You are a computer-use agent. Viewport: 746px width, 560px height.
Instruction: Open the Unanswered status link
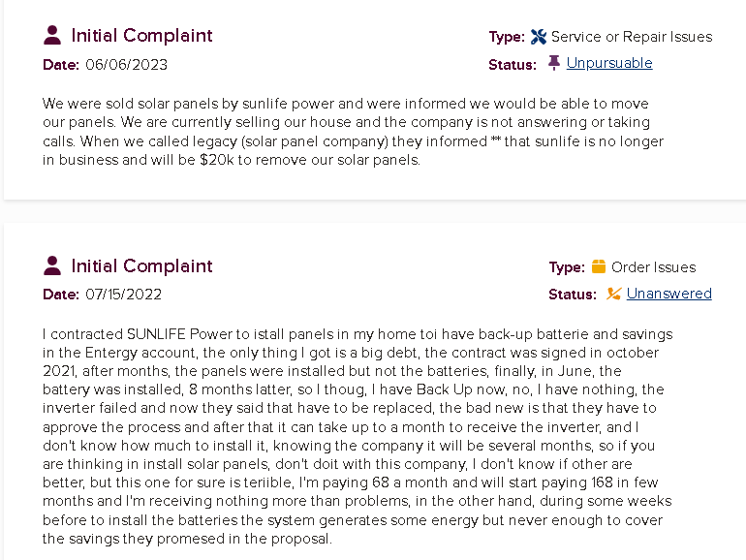tap(668, 294)
